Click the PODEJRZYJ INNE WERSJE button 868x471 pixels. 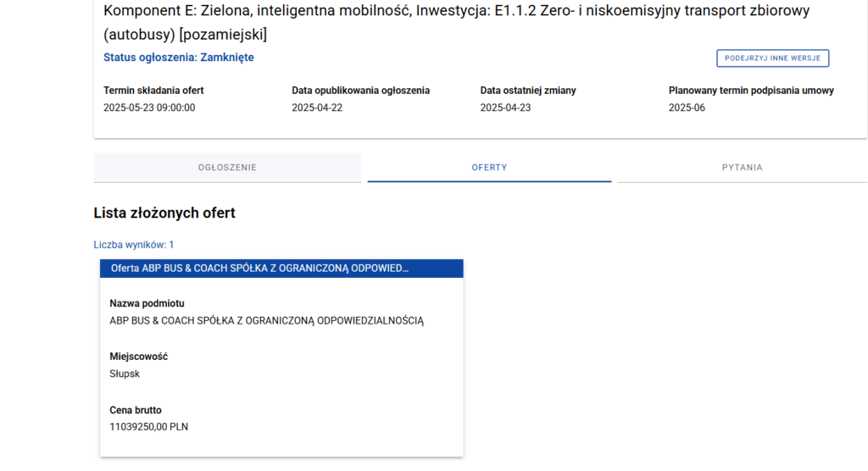tap(773, 58)
